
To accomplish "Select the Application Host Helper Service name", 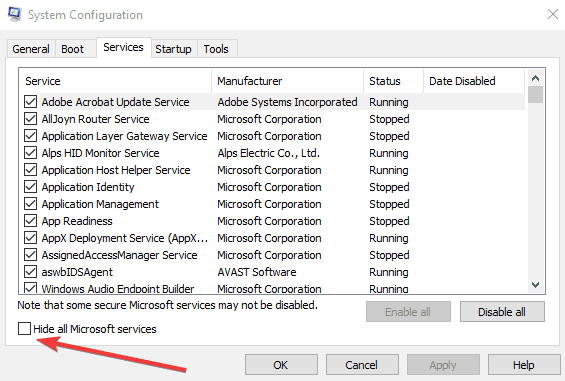I will pyautogui.click(x=116, y=170).
